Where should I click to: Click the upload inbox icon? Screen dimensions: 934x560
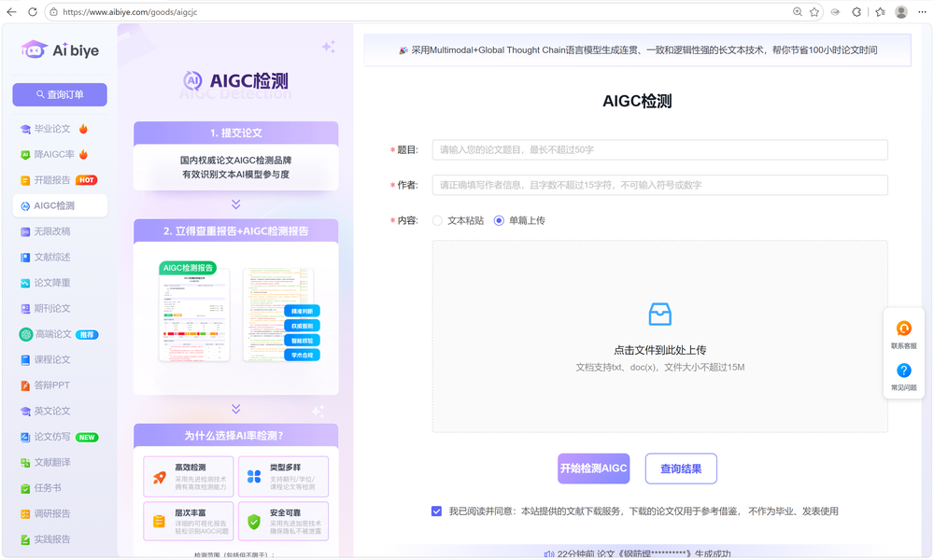coord(659,315)
